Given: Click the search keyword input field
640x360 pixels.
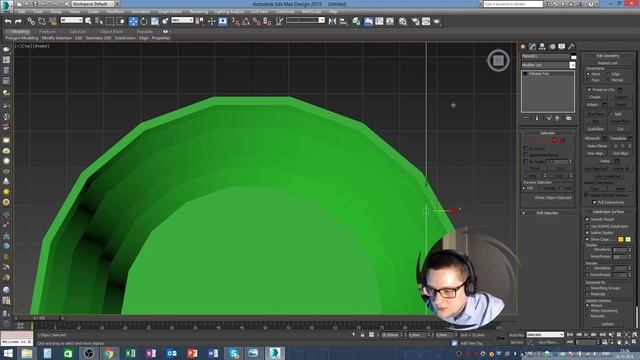Looking at the screenshot, I should (x=513, y=4).
